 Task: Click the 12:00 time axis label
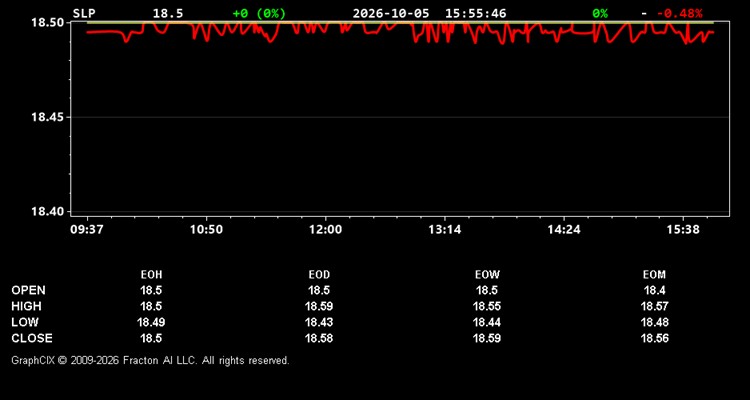point(326,230)
